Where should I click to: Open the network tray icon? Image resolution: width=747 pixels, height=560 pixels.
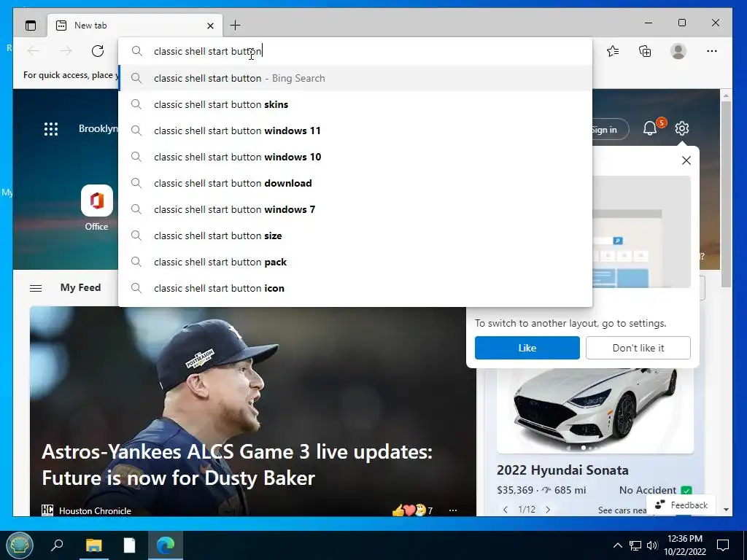(635, 545)
